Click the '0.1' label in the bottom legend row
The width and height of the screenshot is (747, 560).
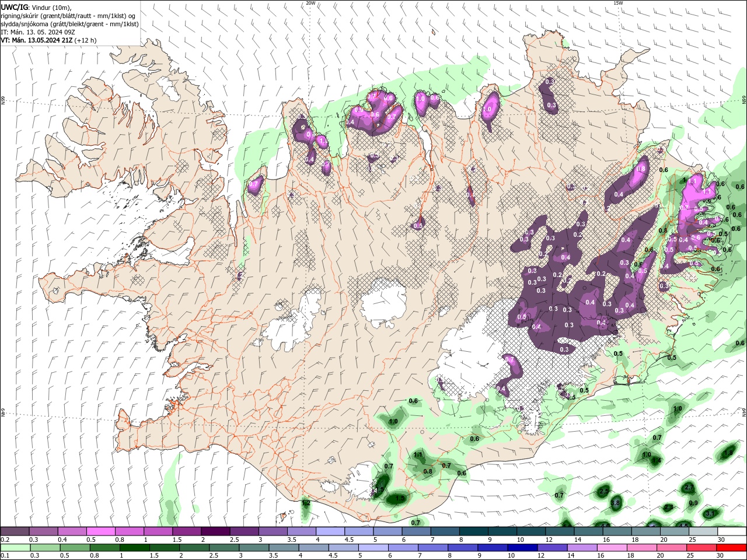click(5, 556)
